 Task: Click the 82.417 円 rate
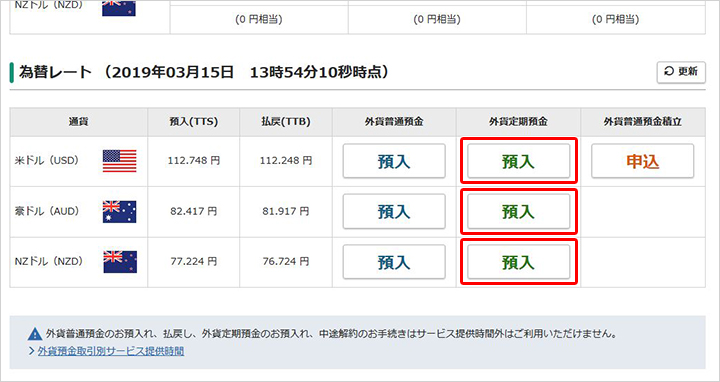coord(193,211)
